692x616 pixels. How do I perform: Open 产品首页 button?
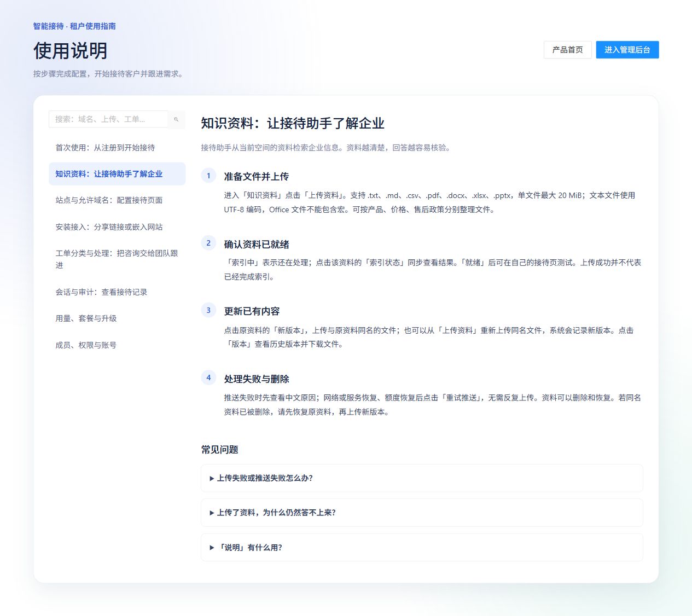point(567,50)
